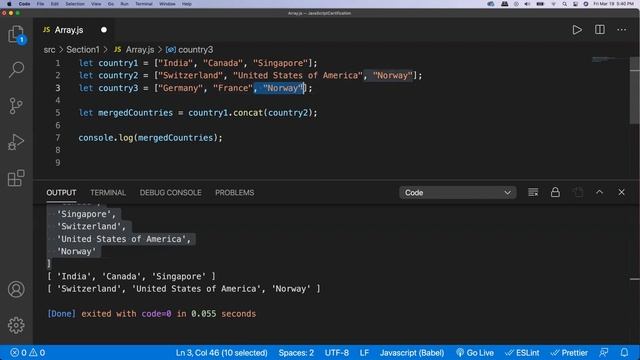Image resolution: width=640 pixels, height=360 pixels.
Task: Select the Code output channel dropdown
Action: pos(458,193)
